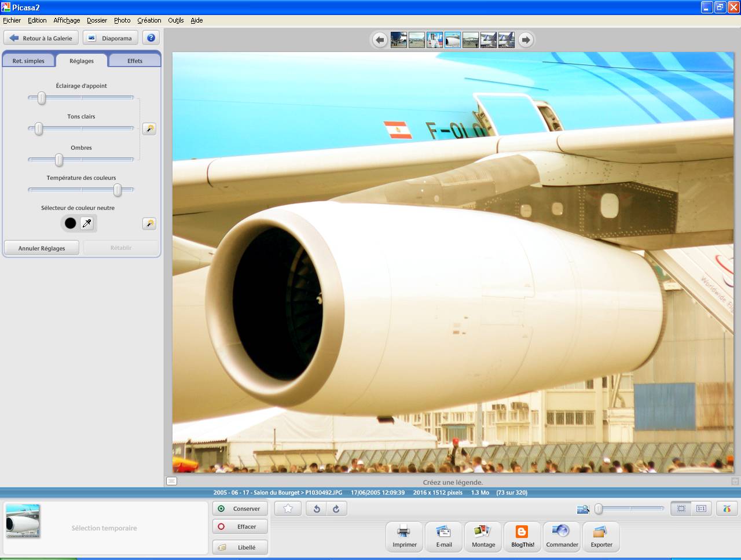Open Montage collage button
741x560 pixels.
coord(483,536)
